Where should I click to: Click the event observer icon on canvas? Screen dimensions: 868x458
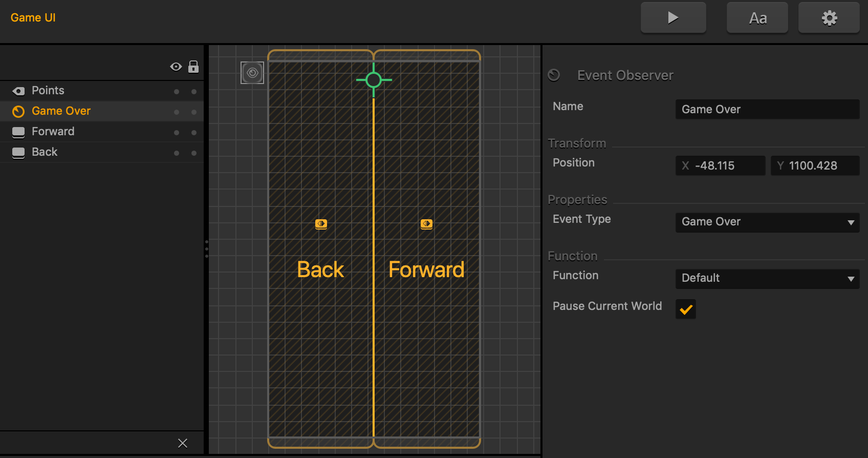252,73
